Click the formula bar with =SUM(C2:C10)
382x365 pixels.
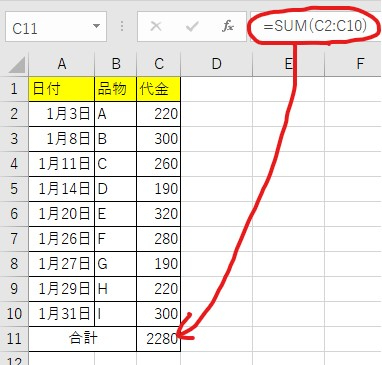[315, 26]
